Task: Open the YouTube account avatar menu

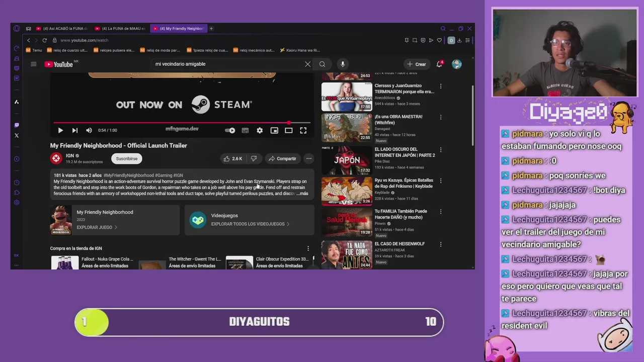Action: coord(457,64)
